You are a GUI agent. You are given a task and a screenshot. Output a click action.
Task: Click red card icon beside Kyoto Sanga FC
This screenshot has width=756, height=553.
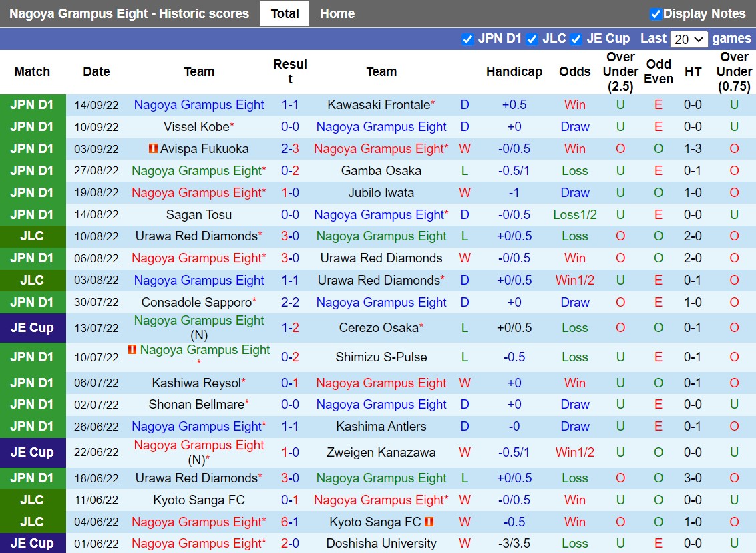(429, 522)
